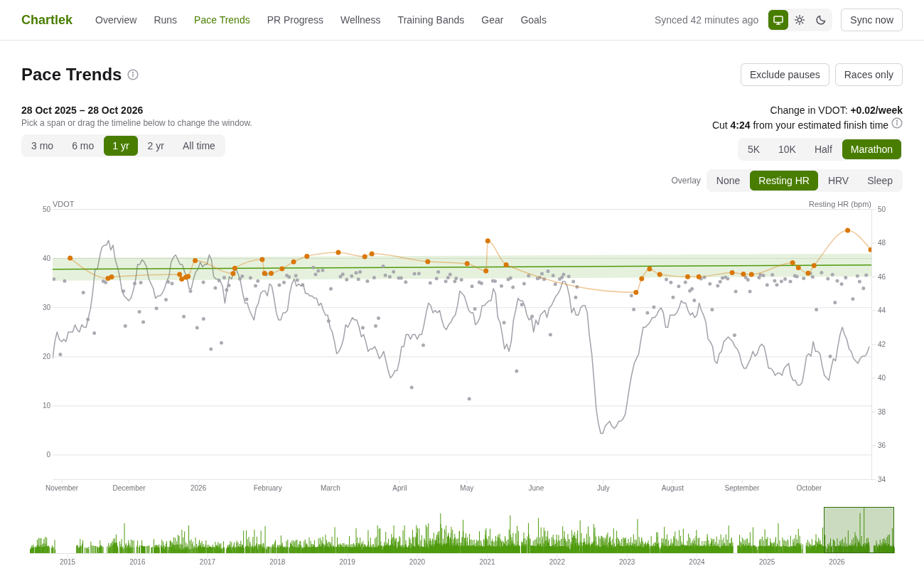This screenshot has width=924, height=583.
Task: Navigate to Wellness
Action: tap(360, 20)
